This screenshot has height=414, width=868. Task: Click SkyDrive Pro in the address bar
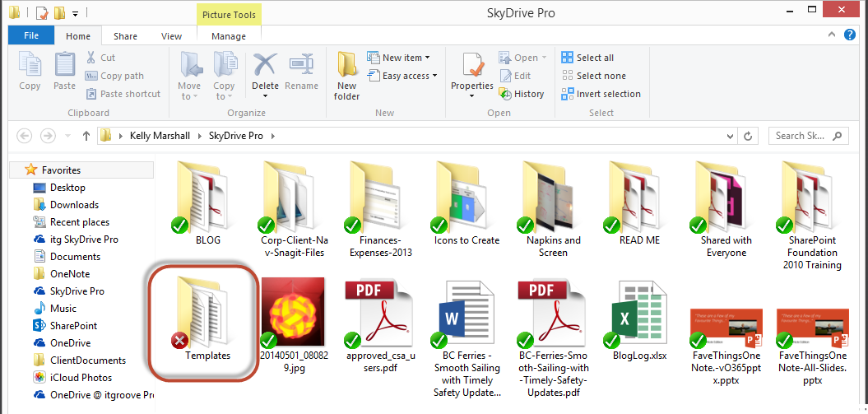tap(236, 136)
